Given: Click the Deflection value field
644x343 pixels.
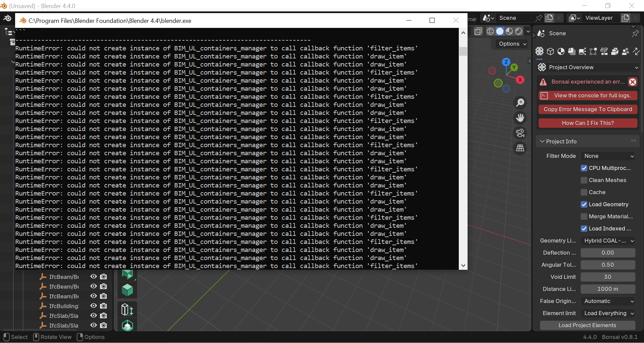Looking at the screenshot, I should tap(608, 253).
